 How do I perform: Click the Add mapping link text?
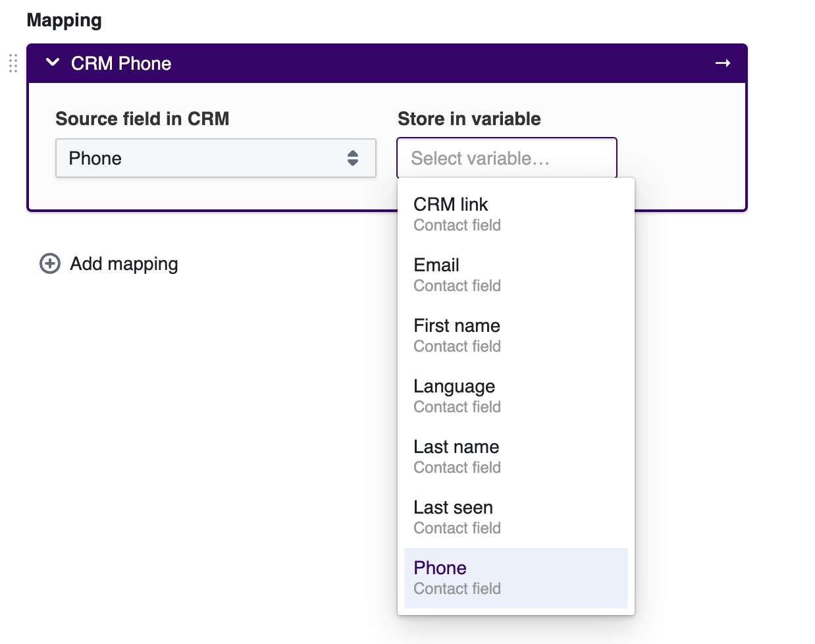[x=124, y=264]
